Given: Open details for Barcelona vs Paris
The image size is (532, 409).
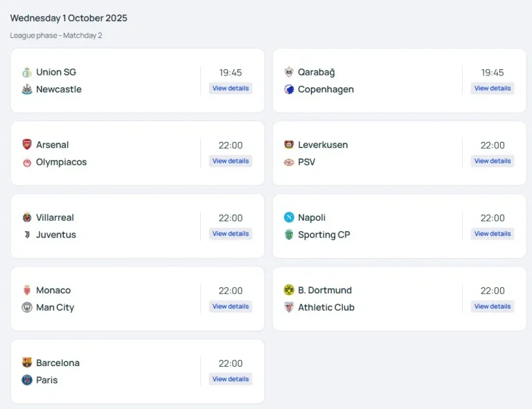Looking at the screenshot, I should 231,379.
